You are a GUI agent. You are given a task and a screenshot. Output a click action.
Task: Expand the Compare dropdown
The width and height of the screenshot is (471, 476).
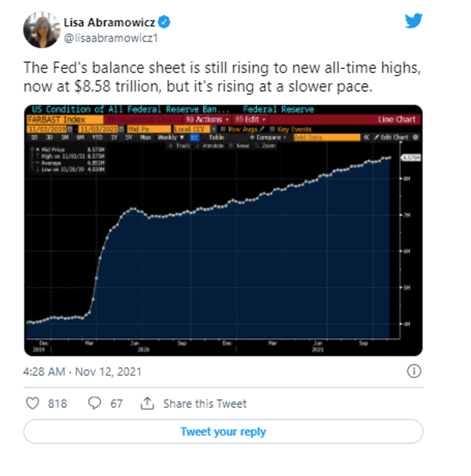pos(268,138)
